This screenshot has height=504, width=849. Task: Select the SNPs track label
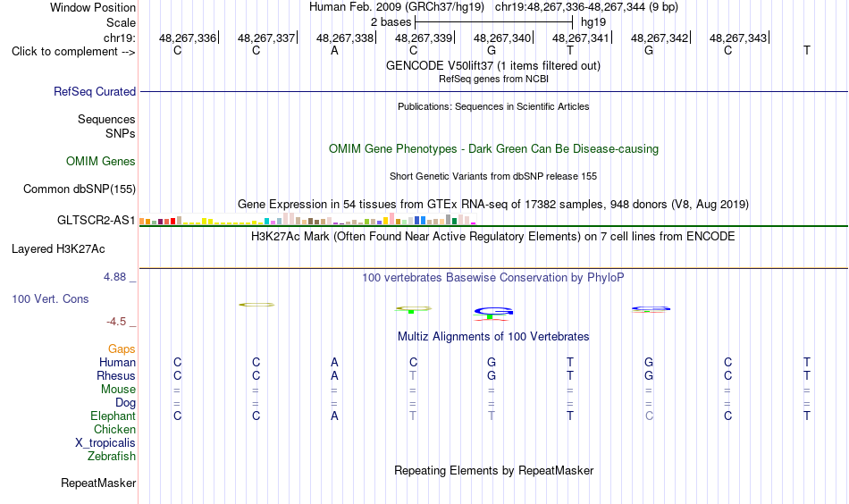(121, 134)
